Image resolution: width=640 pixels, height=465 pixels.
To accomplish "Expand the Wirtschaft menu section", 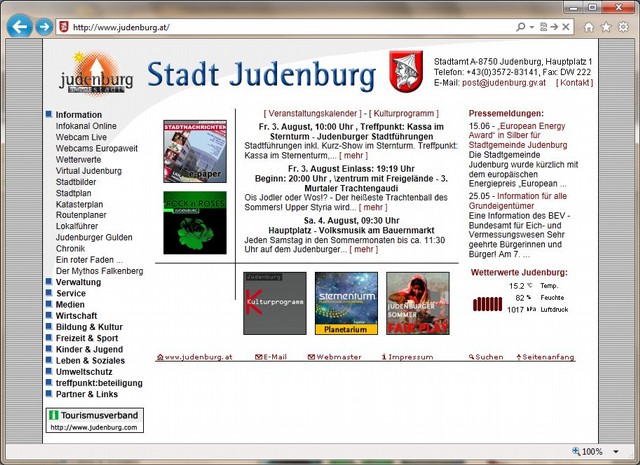I will pos(71,316).
